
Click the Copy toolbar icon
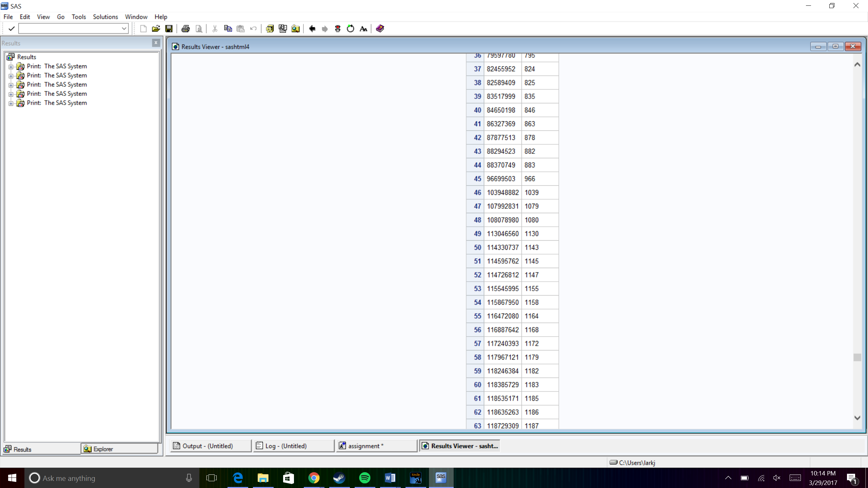(228, 29)
